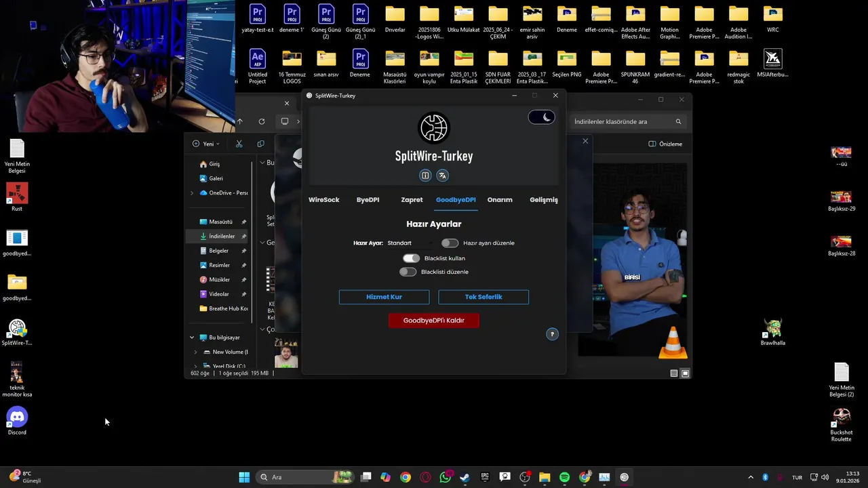This screenshot has width=868, height=488.
Task: Select the 'Untitled Project' After Effects file
Action: [257, 66]
